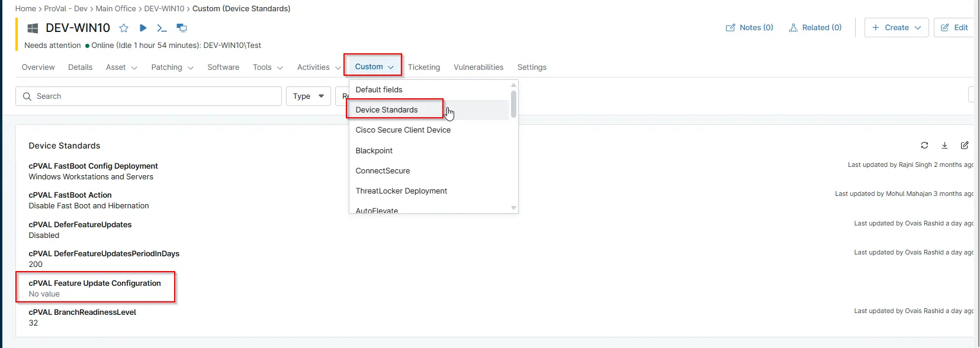The height and width of the screenshot is (348, 980).
Task: Edit Device Standards with the pencil icon
Action: click(x=965, y=145)
